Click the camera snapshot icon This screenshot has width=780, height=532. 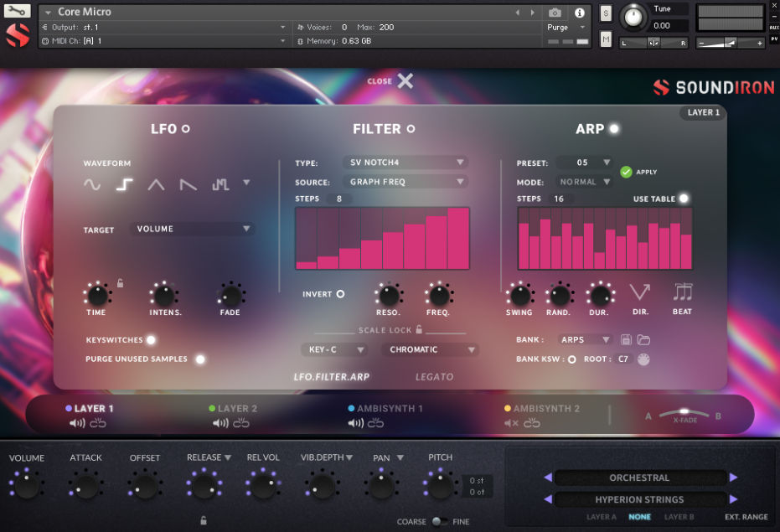click(555, 13)
